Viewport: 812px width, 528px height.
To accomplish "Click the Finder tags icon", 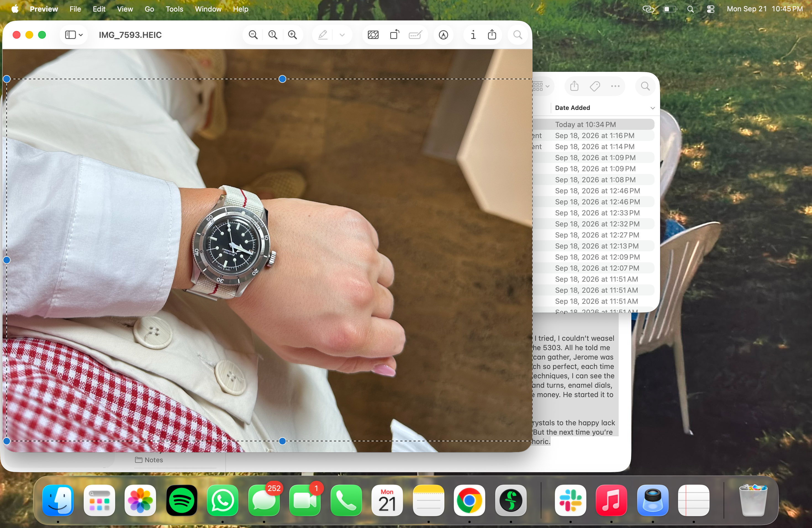I will point(595,86).
